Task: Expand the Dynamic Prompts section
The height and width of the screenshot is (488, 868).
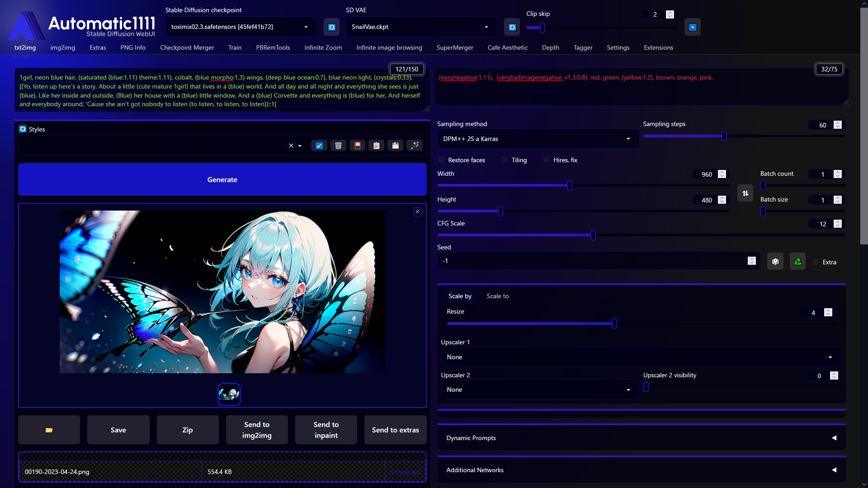Action: click(641, 438)
